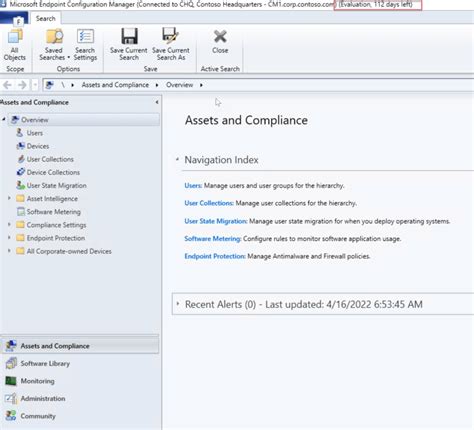
Task: Click Save Current Search As icon
Action: (x=171, y=36)
